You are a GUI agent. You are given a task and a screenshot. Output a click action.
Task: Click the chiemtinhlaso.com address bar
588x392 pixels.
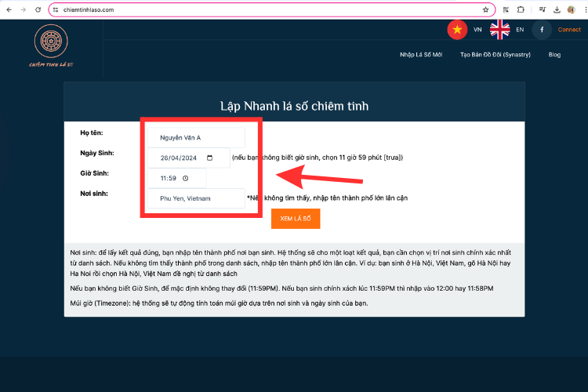pos(272,9)
